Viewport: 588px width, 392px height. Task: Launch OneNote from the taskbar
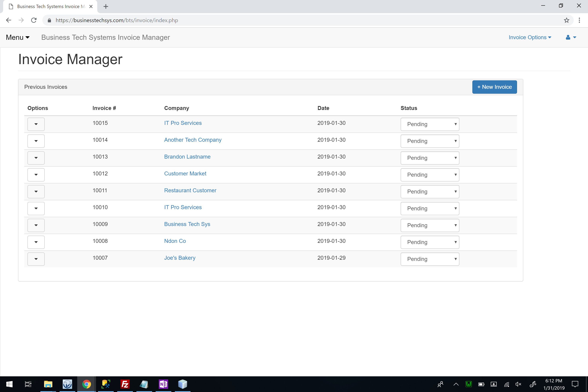point(163,384)
